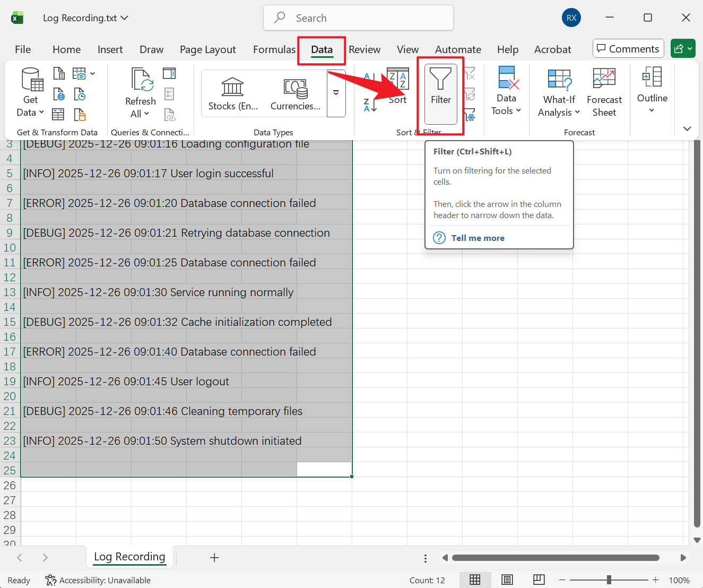Click the Queries & Connections pane icon
This screenshot has height=588, width=703.
[x=169, y=73]
